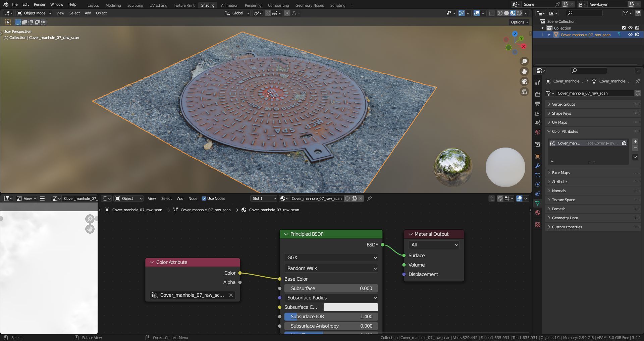Expand Cover_manhole_07_raw_scan in outliner tree
Image resolution: width=644 pixels, height=341 pixels.
pyautogui.click(x=549, y=35)
